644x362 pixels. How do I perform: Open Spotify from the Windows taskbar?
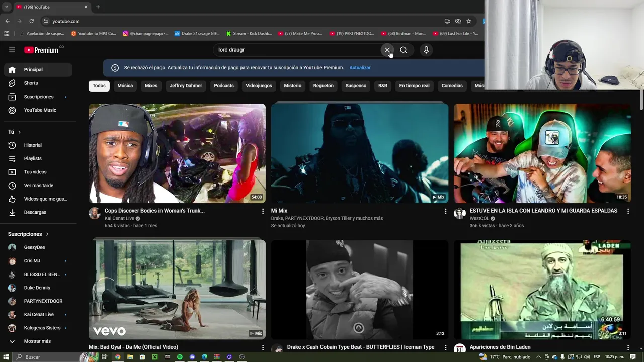[x=180, y=357]
